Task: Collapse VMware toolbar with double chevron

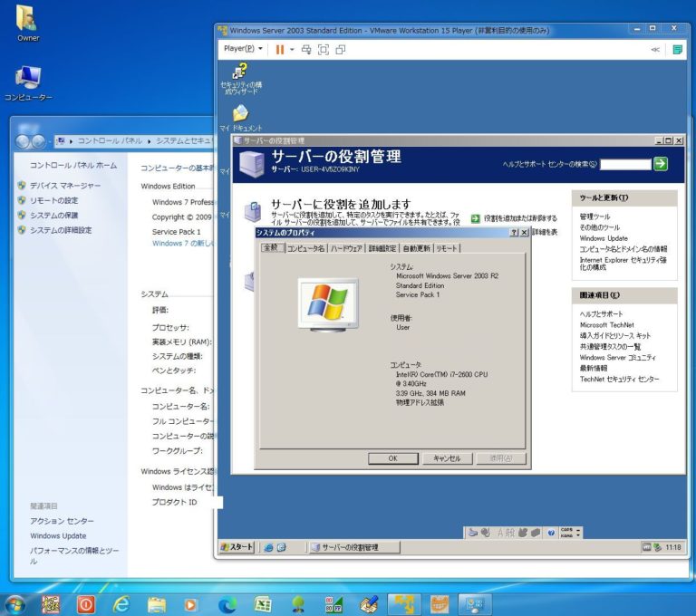Action: (x=654, y=49)
